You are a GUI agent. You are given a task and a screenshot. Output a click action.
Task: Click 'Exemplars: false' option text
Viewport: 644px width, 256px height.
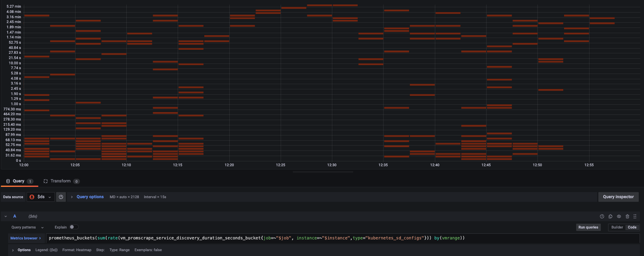coord(148,250)
